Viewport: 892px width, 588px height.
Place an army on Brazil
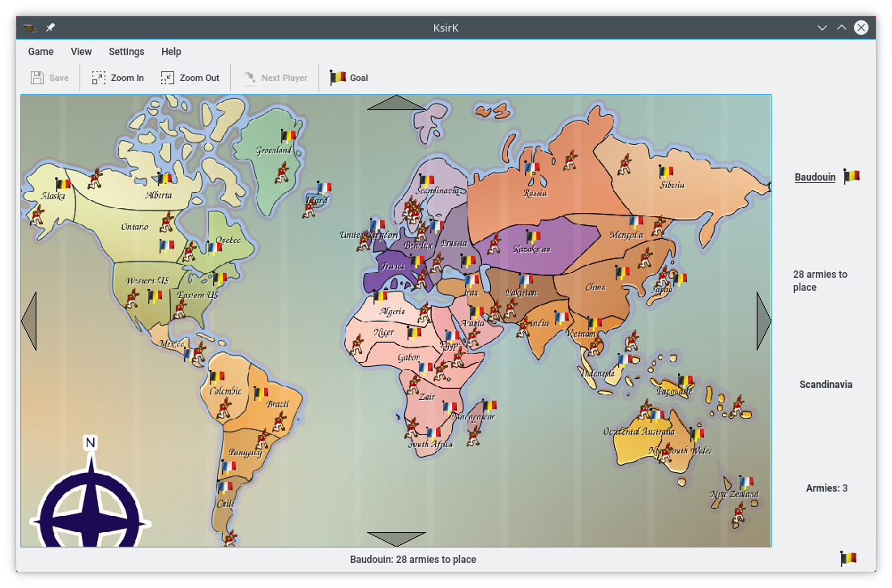click(x=277, y=404)
